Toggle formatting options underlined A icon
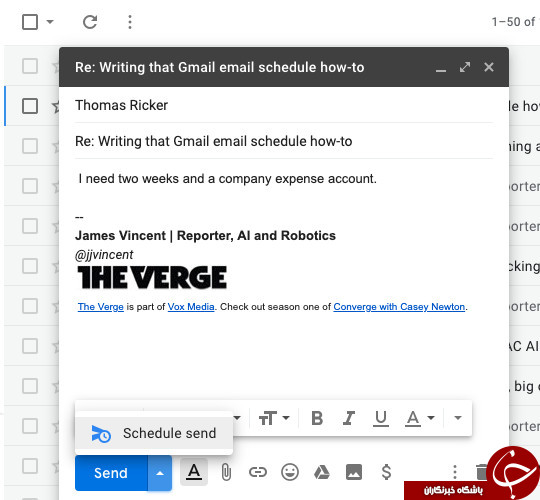This screenshot has width=540, height=500. (x=194, y=472)
